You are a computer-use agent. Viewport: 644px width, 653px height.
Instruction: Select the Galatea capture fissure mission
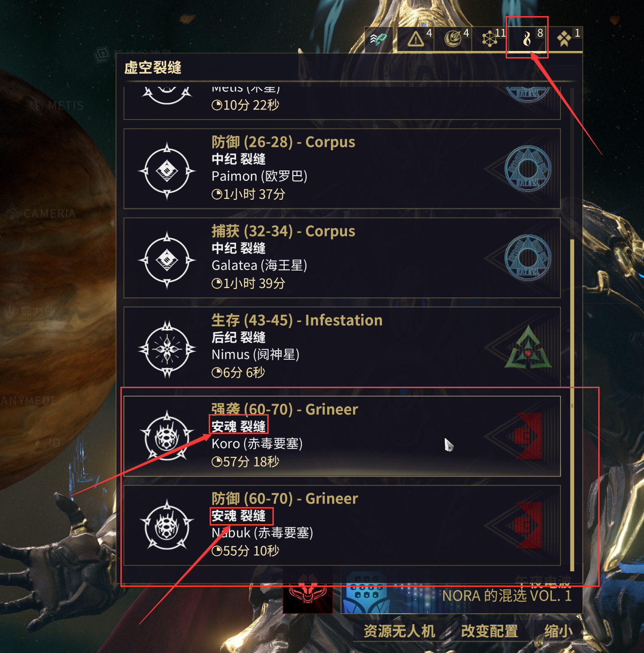342,258
